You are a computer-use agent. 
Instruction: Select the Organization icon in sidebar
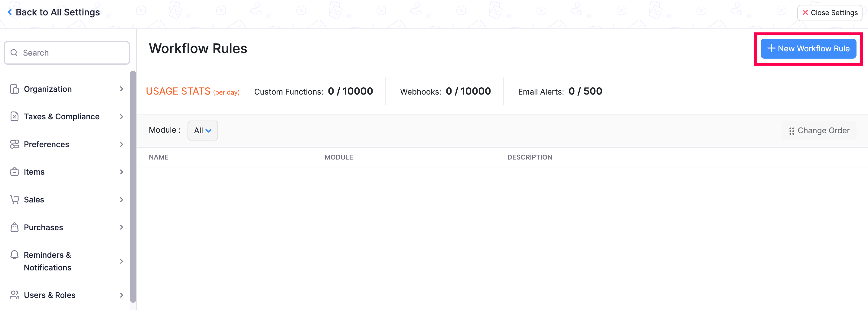(x=14, y=89)
